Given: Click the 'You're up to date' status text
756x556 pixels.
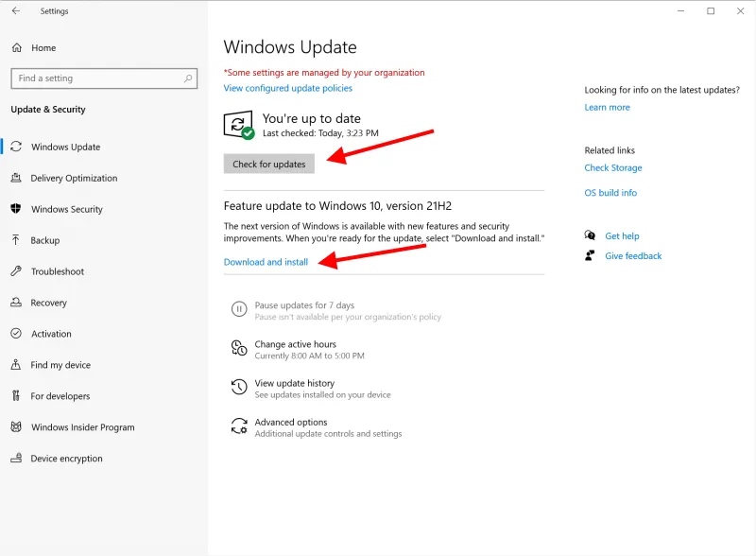Looking at the screenshot, I should coord(312,118).
